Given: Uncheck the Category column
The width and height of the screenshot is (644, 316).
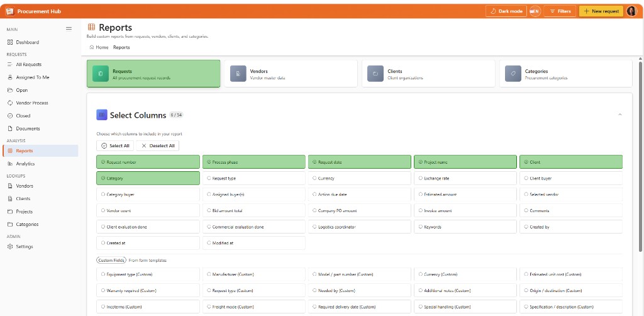Looking at the screenshot, I should point(148,178).
